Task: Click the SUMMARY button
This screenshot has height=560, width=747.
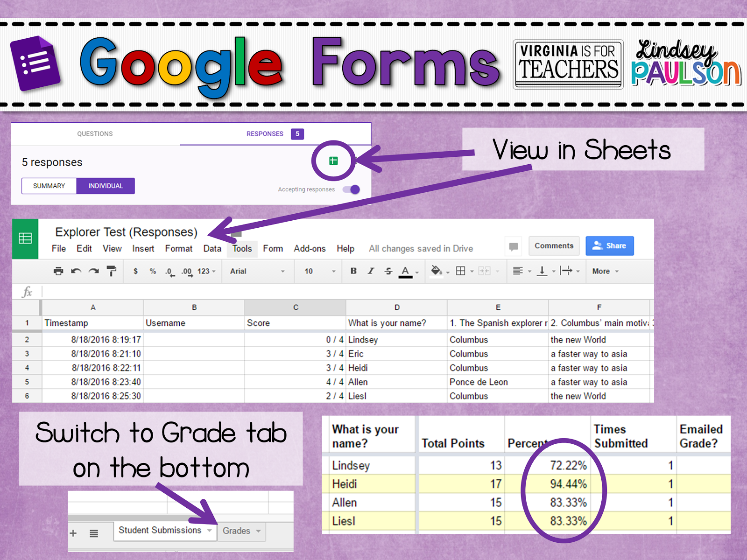Action: click(49, 186)
